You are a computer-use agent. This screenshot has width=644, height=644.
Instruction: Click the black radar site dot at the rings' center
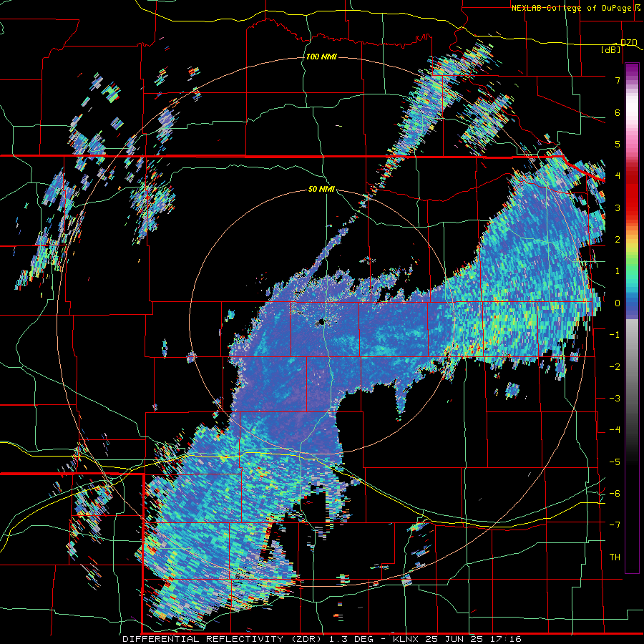point(321,323)
